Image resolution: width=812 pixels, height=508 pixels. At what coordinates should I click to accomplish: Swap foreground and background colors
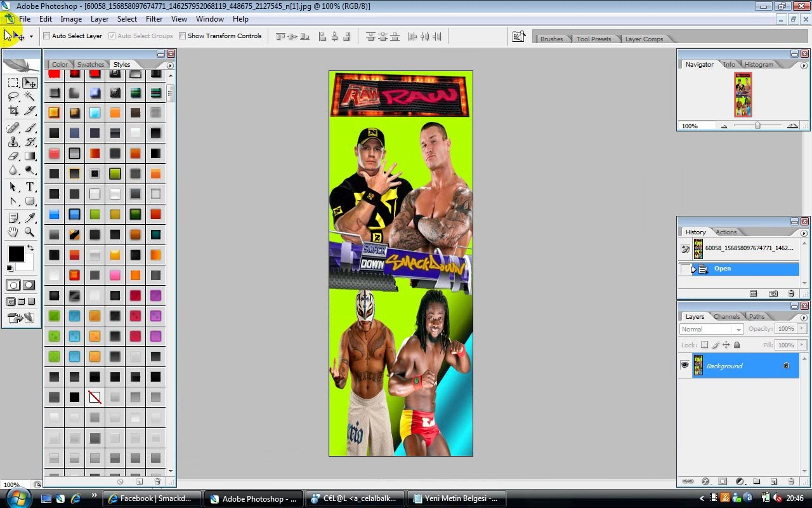pos(30,248)
